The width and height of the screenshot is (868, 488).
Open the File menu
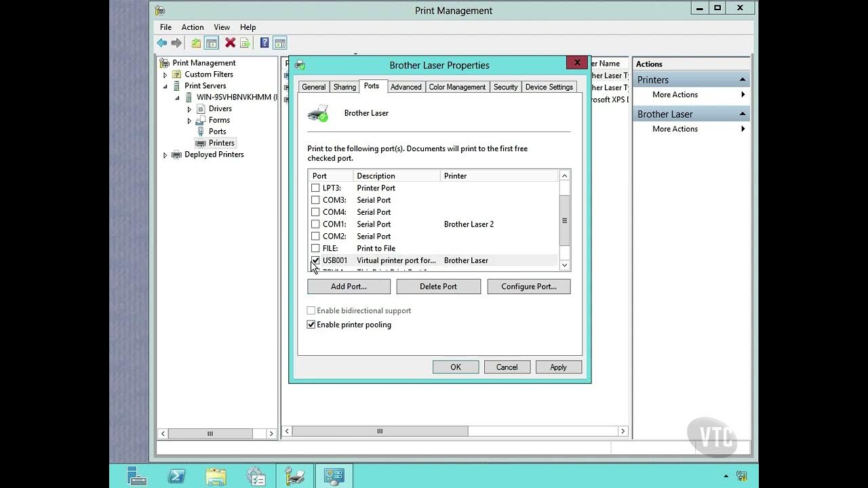[x=165, y=27]
